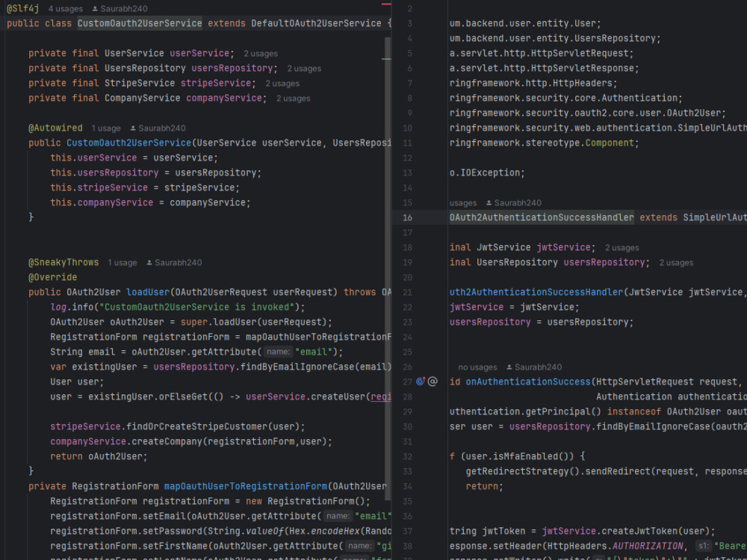747x560 pixels.
Task: Click the IOException import on line 13
Action: point(490,173)
